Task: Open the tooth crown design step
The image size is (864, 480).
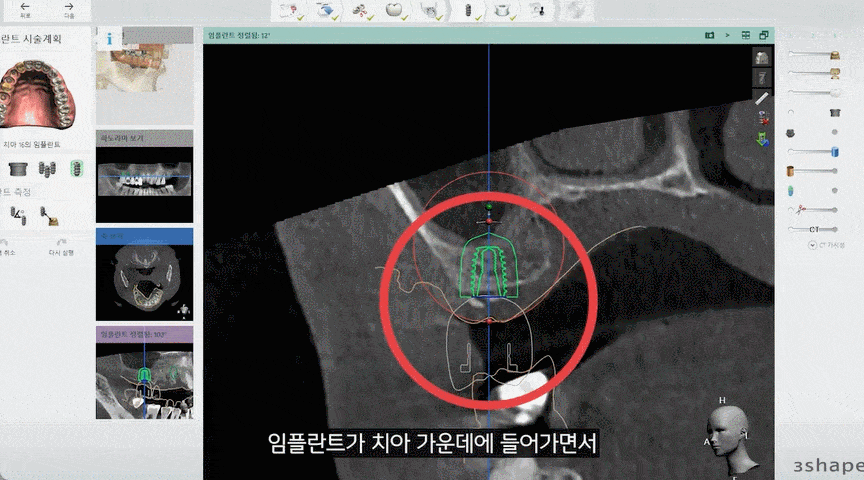Action: (x=395, y=11)
